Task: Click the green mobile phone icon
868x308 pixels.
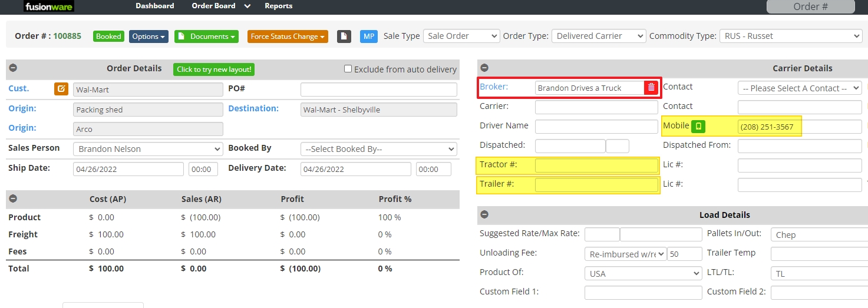Action: pos(698,126)
